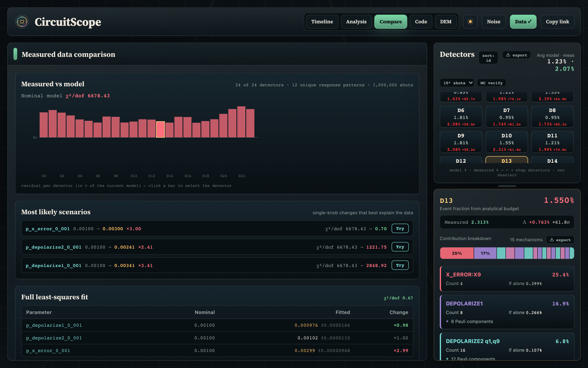This screenshot has height=368, width=588.
Task: Open the DEPOLARIZE2 q1,q9 mechanism card
Action: [x=507, y=347]
